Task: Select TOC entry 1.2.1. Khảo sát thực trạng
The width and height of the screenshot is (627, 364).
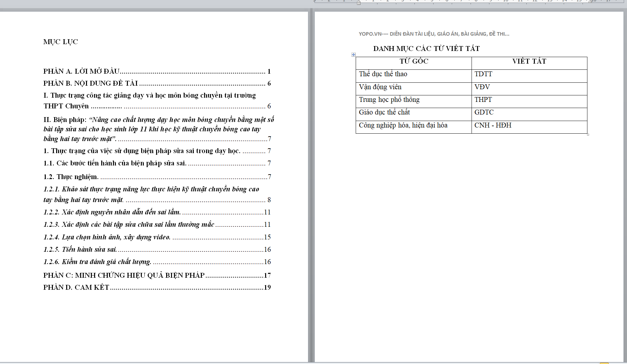Action: point(157,194)
